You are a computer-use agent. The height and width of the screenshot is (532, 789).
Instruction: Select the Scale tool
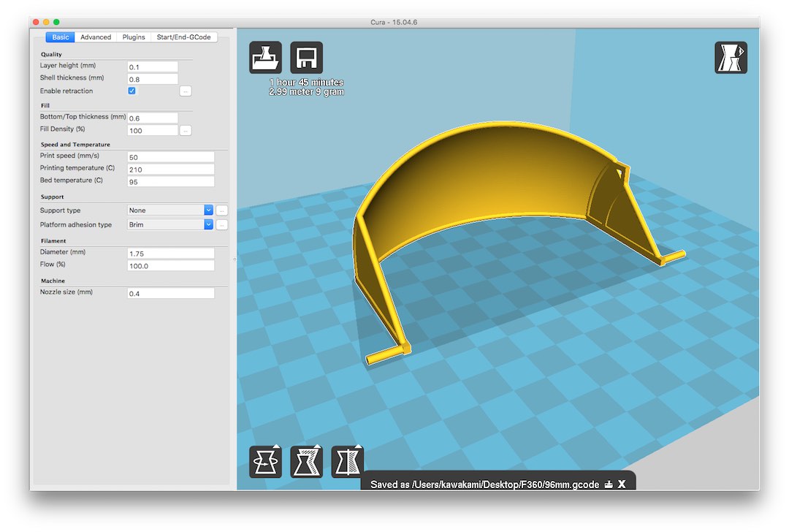coord(306,462)
